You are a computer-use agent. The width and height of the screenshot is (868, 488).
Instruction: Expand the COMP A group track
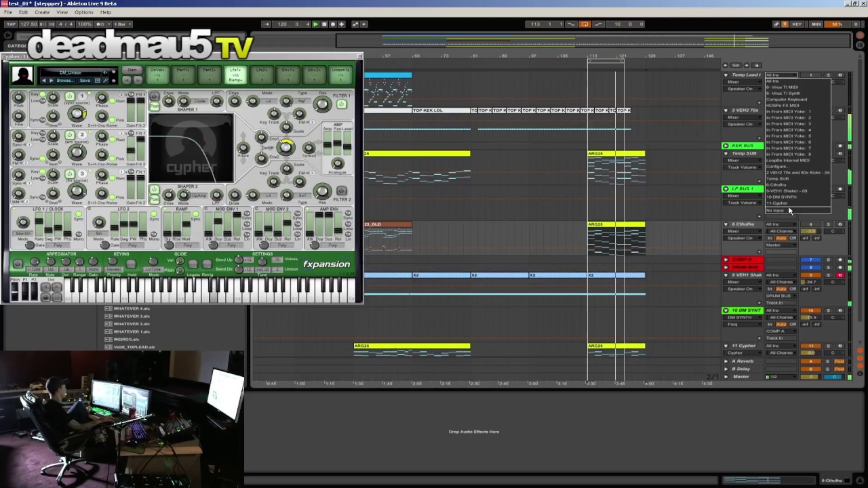pyautogui.click(x=726, y=260)
